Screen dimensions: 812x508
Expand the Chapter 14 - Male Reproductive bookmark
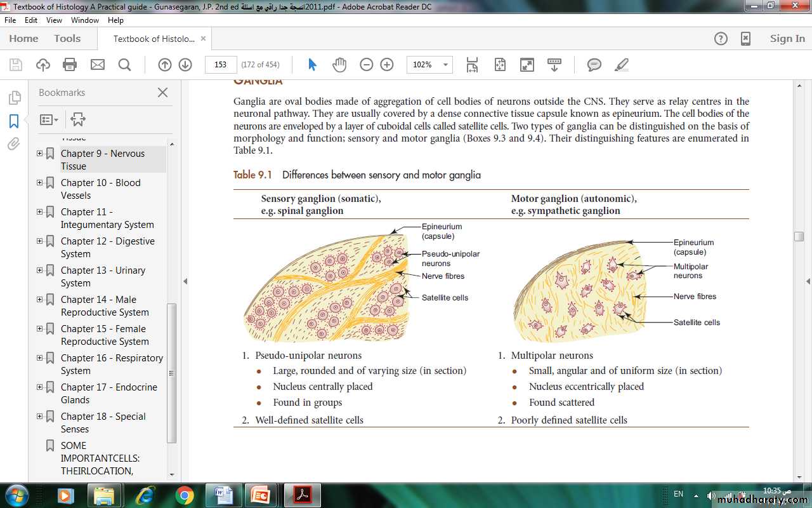coord(39,300)
